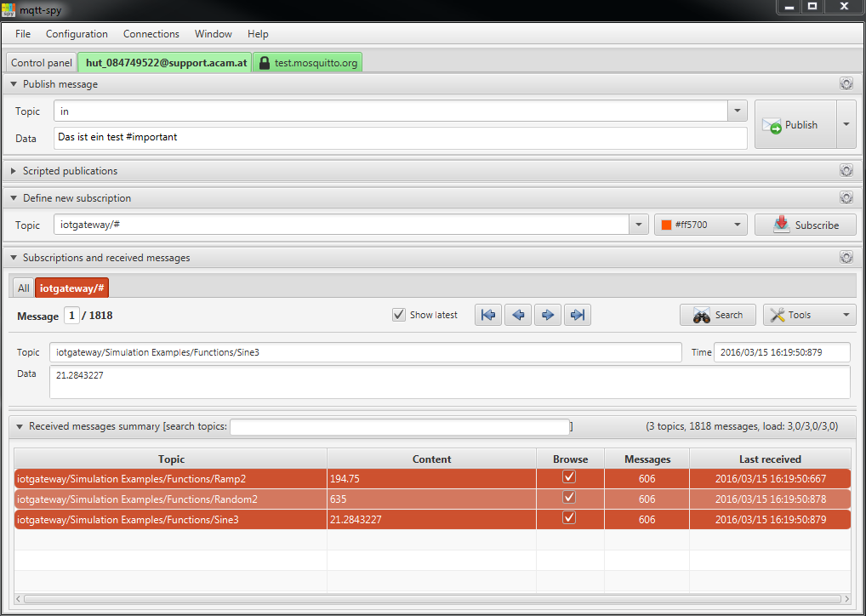
Task: Open settings gear for Define new subscription pane
Action: [x=846, y=197]
